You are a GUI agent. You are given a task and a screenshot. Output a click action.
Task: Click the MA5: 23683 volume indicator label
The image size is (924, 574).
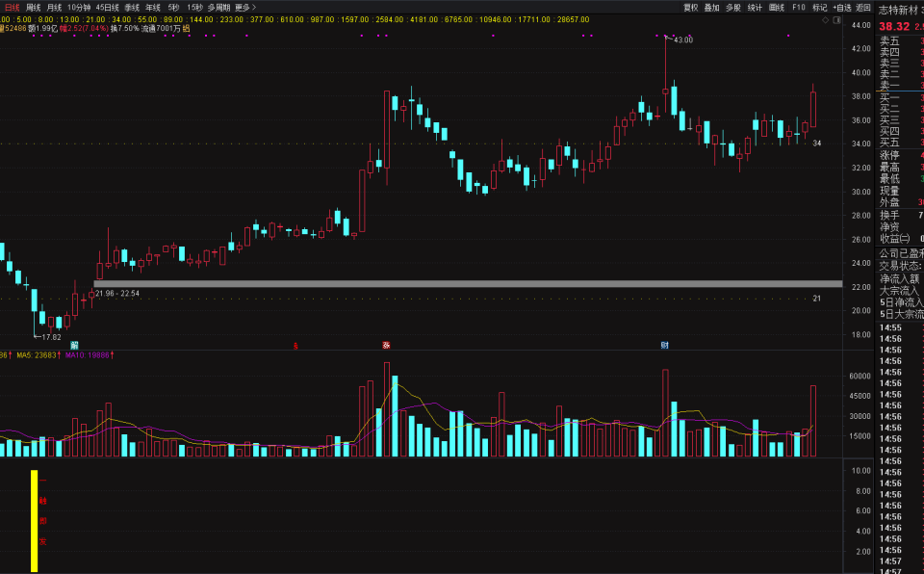tap(38, 355)
